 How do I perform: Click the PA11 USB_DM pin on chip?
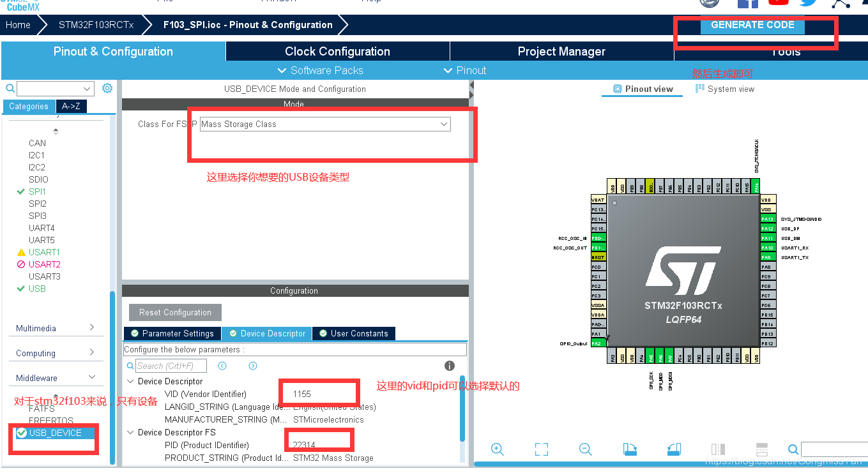click(768, 238)
